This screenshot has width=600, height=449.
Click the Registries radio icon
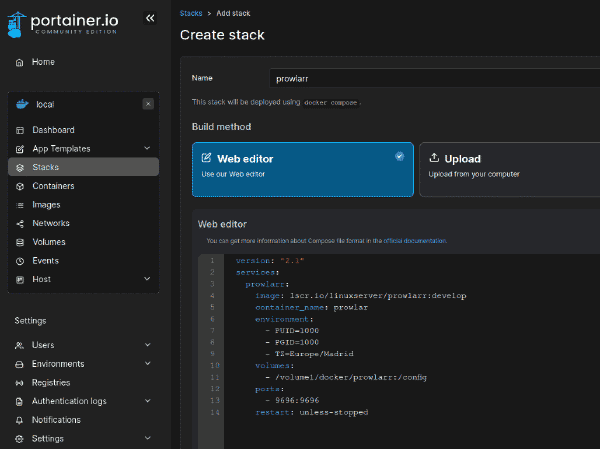[19, 383]
